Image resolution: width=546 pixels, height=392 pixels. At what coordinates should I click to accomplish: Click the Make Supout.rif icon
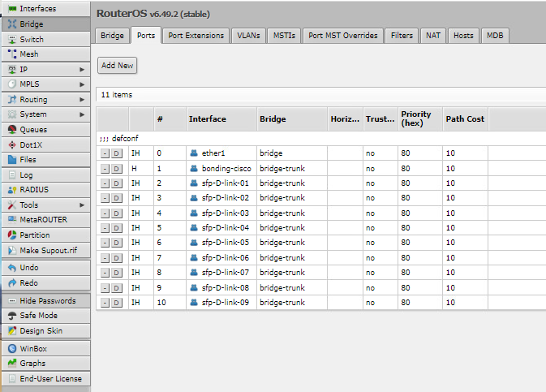[12, 250]
